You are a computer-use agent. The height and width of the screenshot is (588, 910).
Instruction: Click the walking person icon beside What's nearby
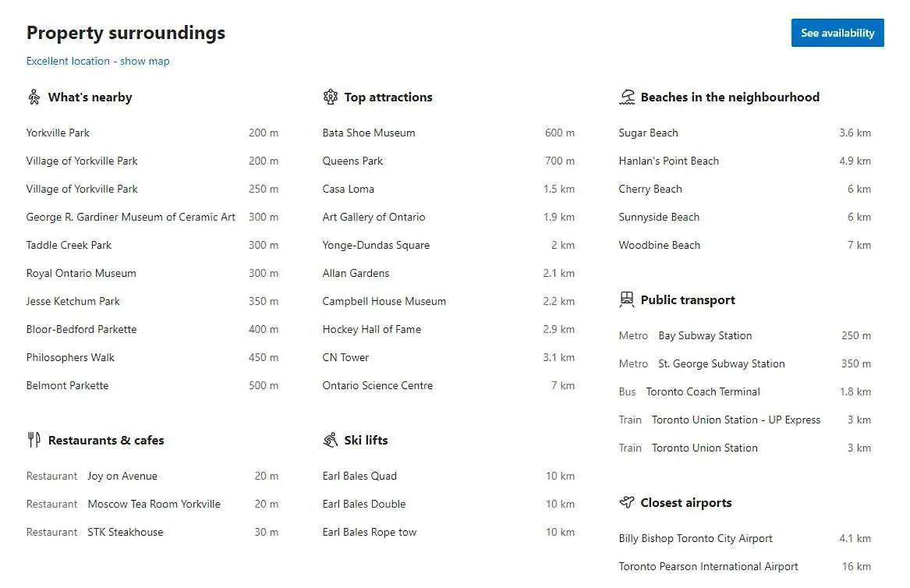[x=34, y=97]
